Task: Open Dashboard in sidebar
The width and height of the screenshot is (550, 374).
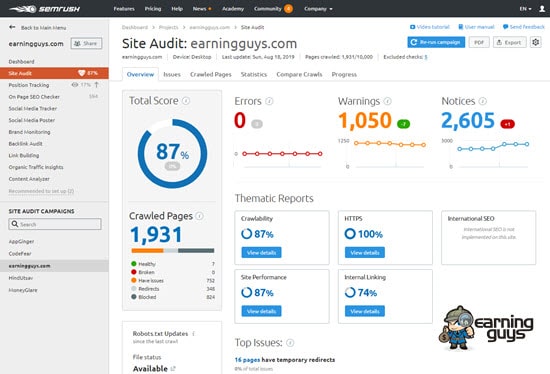Action: coord(21,61)
